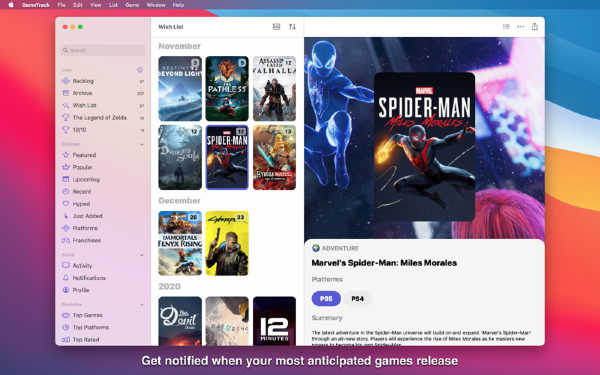Click the "November" section heading

click(179, 46)
